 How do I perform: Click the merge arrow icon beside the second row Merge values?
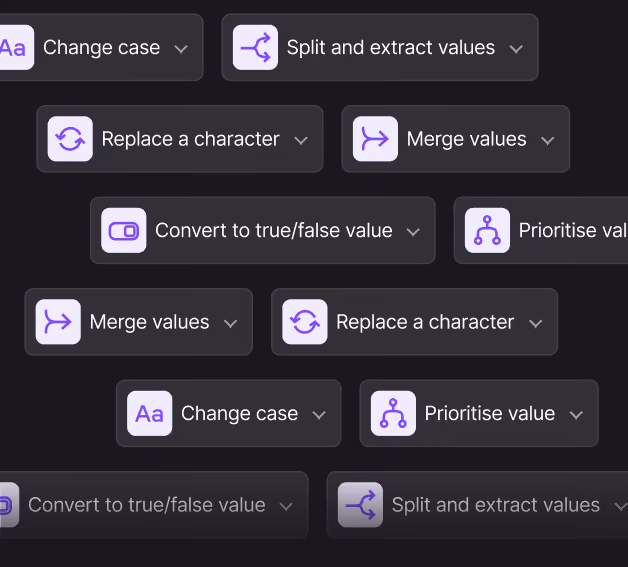[x=375, y=139]
